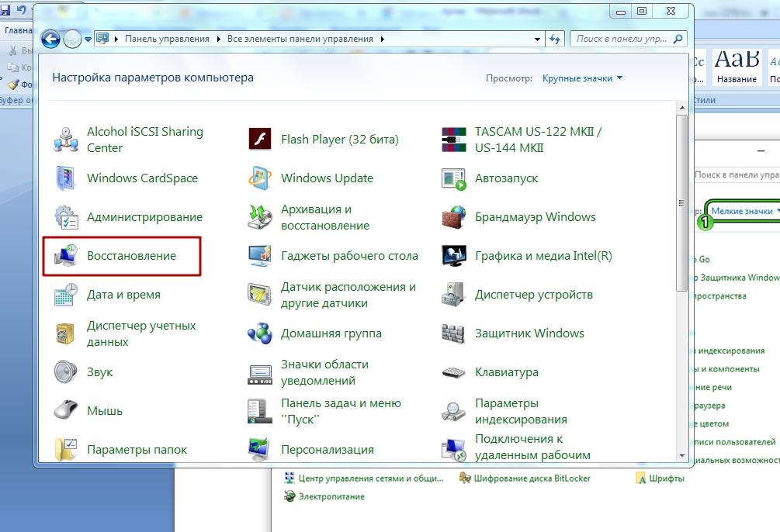The width and height of the screenshot is (780, 532).
Task: Open the Дата и время icon
Action: [x=66, y=295]
